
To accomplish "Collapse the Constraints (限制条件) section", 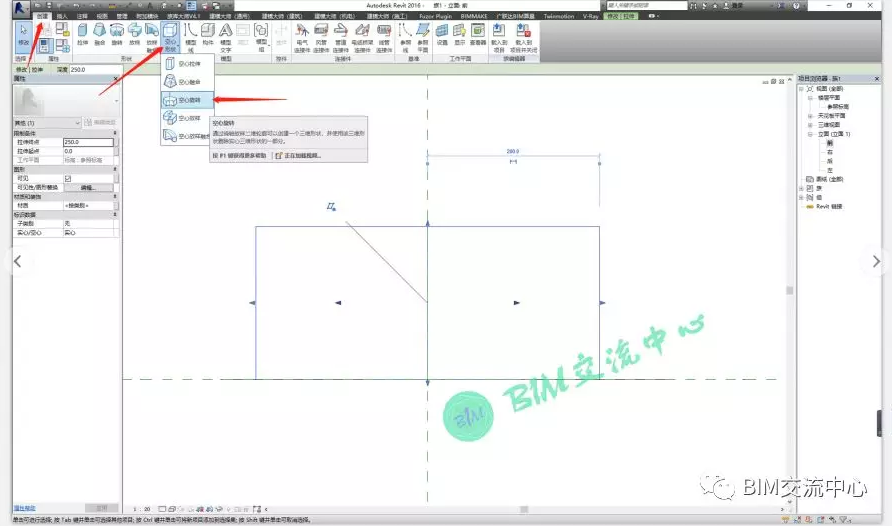I will (x=115, y=133).
